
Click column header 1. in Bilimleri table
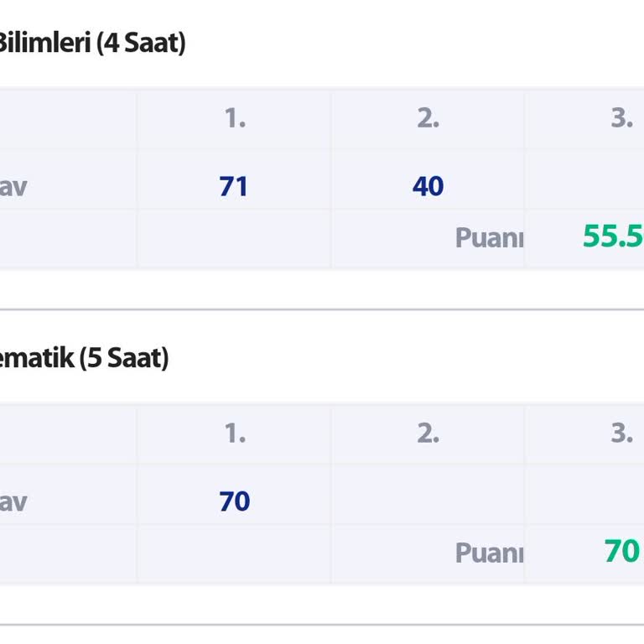tap(235, 118)
